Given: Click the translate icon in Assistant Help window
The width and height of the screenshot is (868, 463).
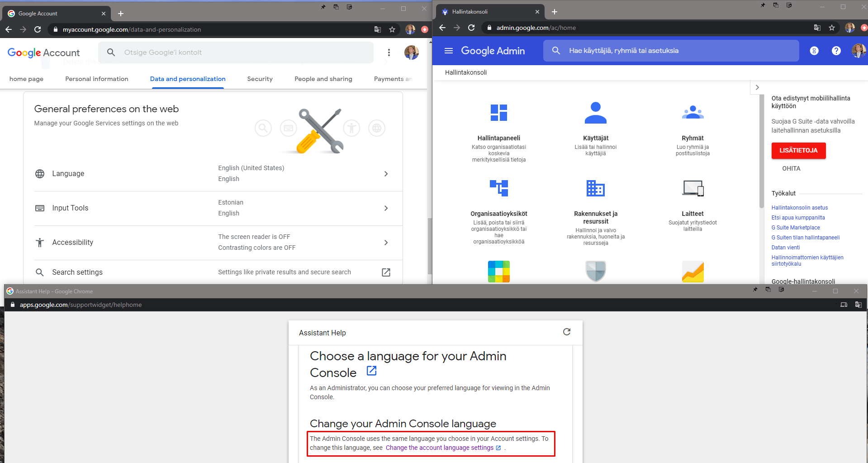Looking at the screenshot, I should pyautogui.click(x=858, y=305).
